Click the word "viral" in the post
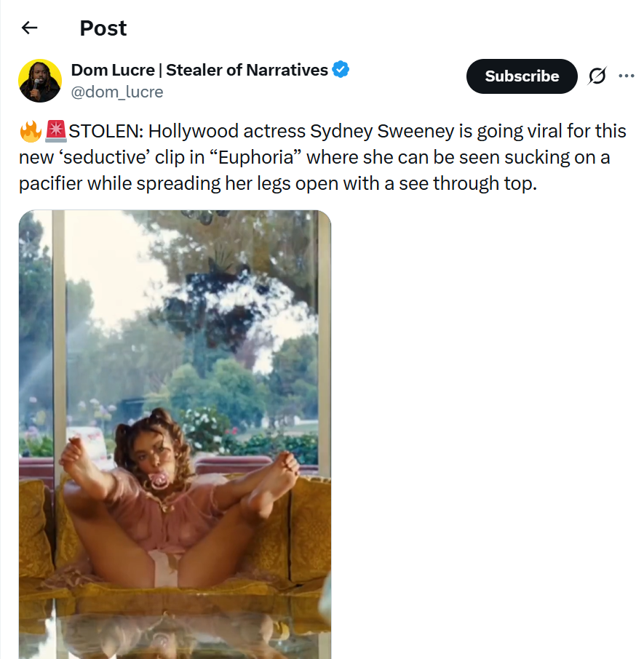 pyautogui.click(x=519, y=132)
